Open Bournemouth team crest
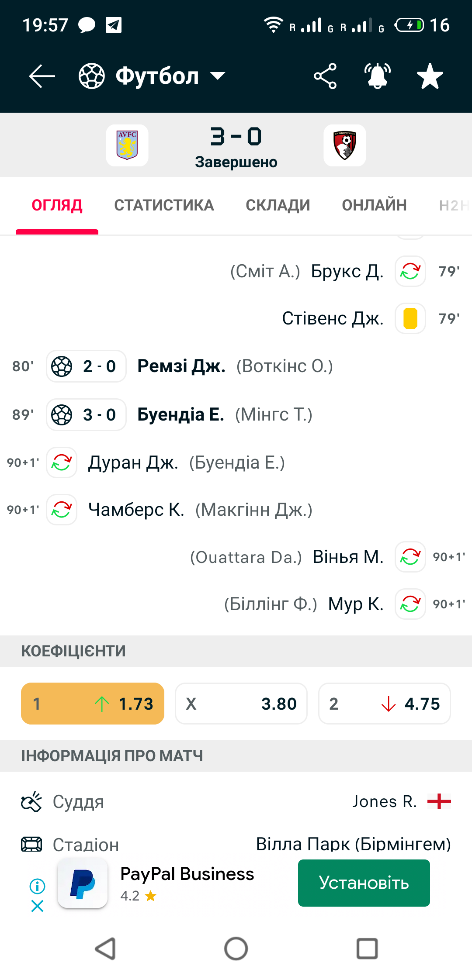The width and height of the screenshot is (472, 980). [x=345, y=145]
